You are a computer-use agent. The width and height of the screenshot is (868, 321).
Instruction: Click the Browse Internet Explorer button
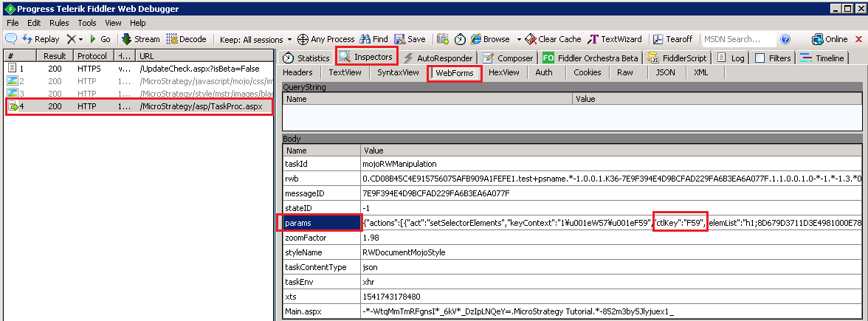click(x=490, y=39)
